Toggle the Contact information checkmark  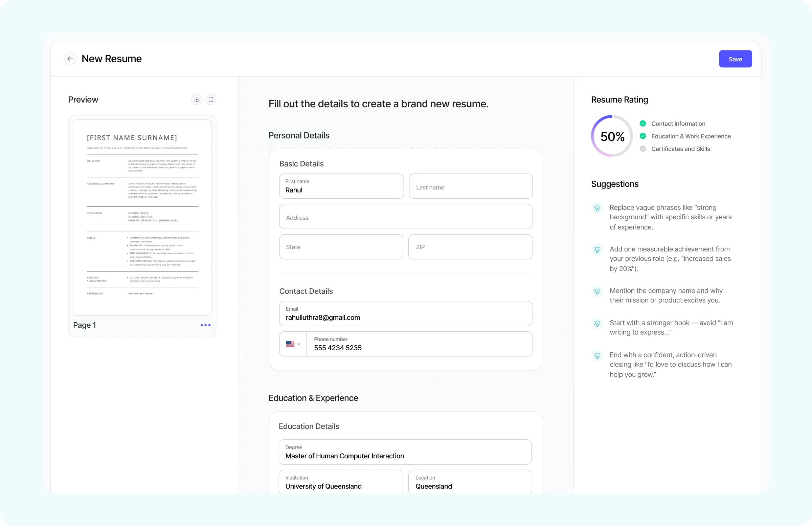[643, 124]
